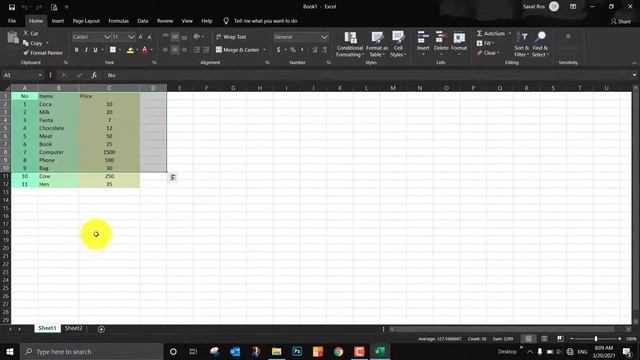Screen dimensions: 640x360
Task: Click Decrease Font Size icon
Action: (x=149, y=37)
